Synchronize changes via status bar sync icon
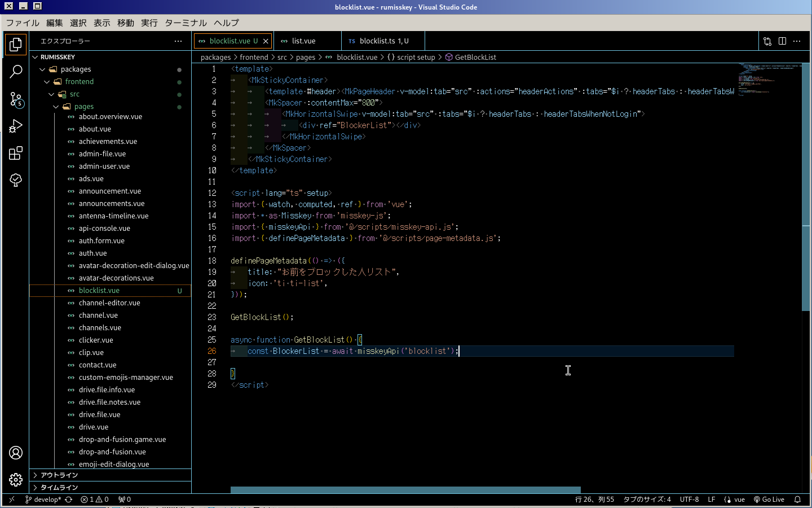Image resolution: width=812 pixels, height=508 pixels. [x=69, y=500]
